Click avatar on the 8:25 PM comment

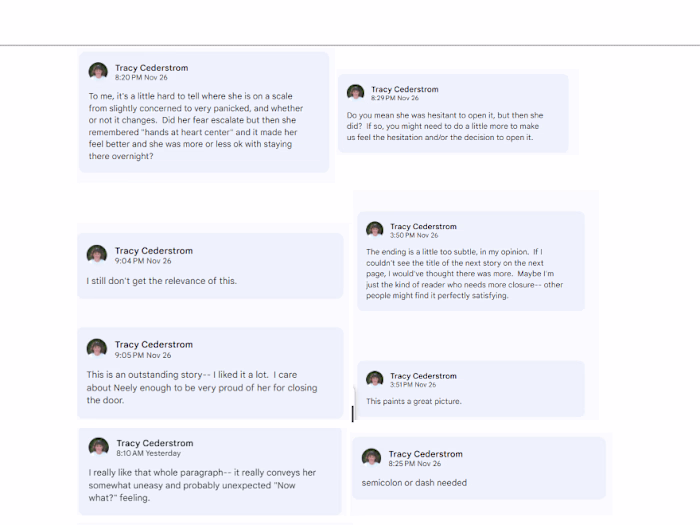(371, 458)
